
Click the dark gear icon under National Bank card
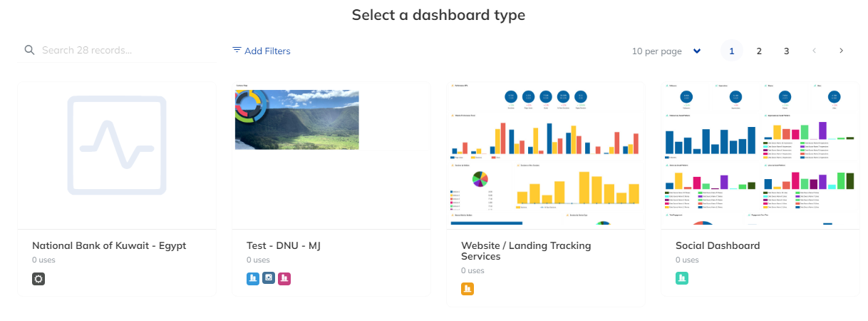coord(38,279)
